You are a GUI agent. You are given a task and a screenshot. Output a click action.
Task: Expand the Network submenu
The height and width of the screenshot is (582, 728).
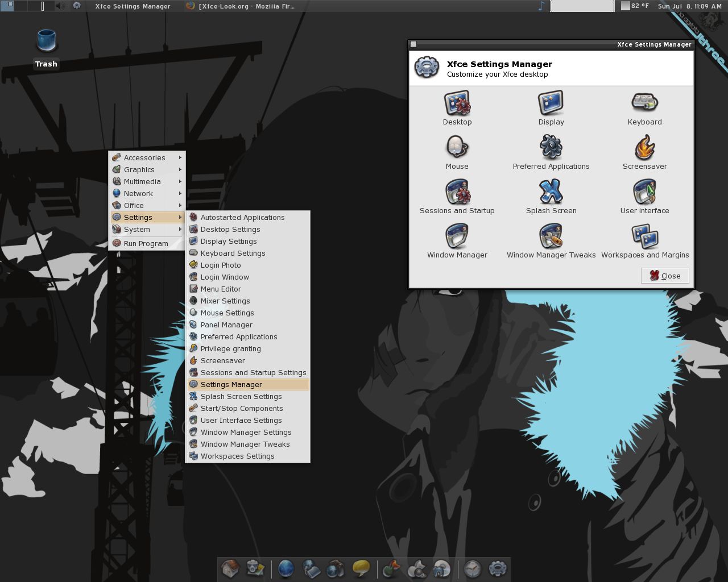(x=147, y=193)
